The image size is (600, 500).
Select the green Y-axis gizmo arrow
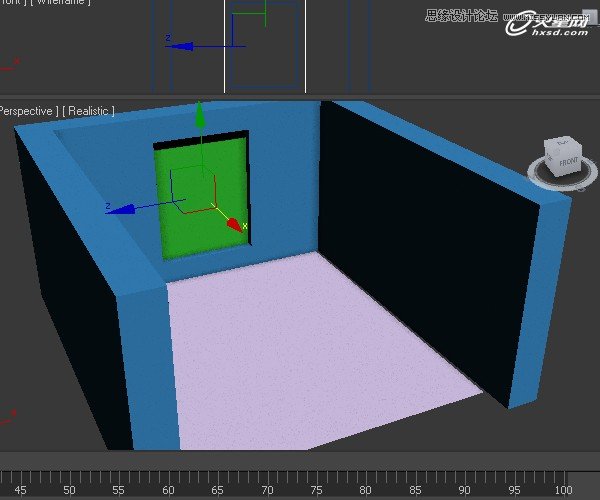click(x=200, y=115)
